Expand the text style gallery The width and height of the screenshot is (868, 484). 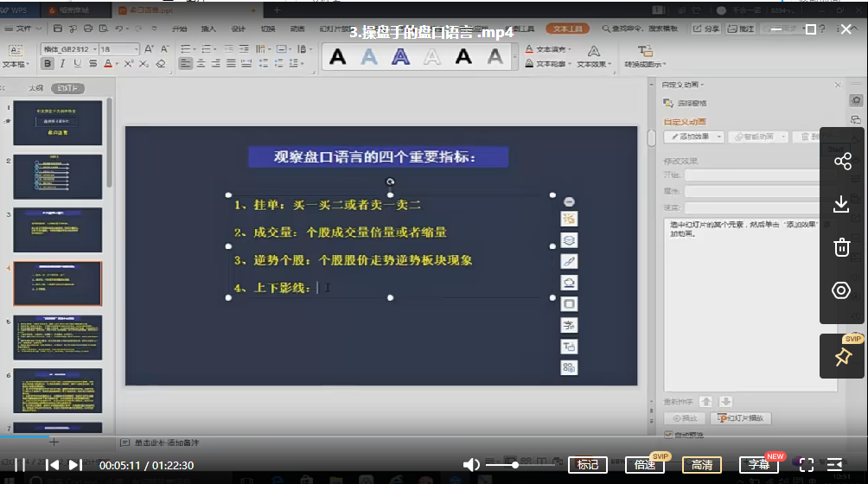pyautogui.click(x=514, y=57)
